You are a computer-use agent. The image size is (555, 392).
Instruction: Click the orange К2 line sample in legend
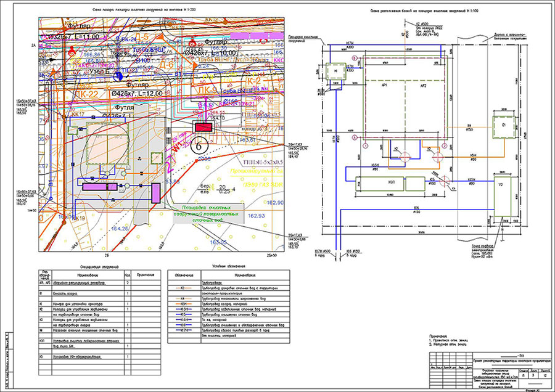[184, 288]
